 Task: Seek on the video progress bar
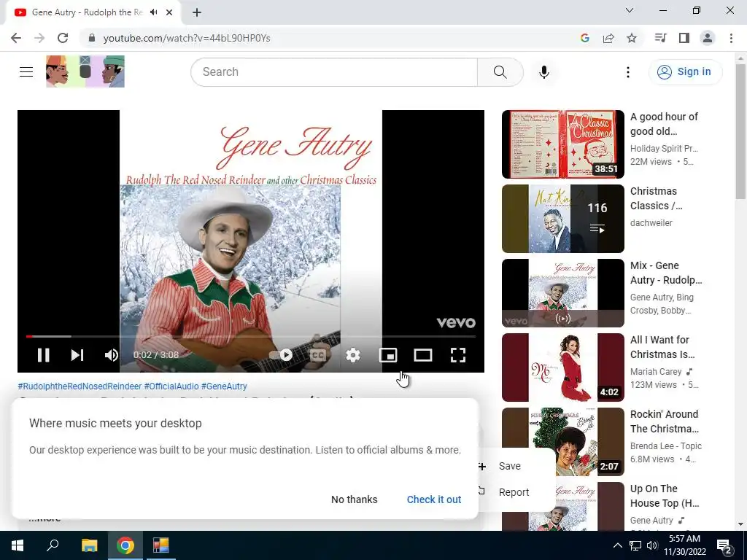251,337
